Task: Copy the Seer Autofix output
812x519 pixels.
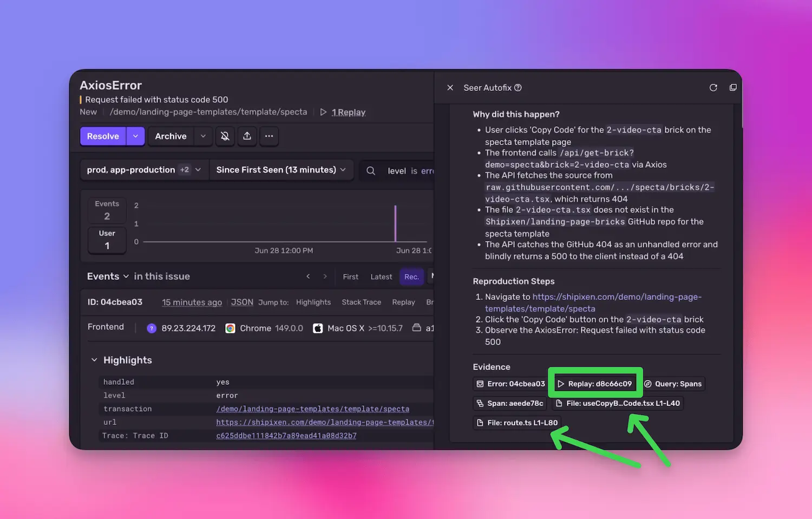Action: (x=733, y=88)
